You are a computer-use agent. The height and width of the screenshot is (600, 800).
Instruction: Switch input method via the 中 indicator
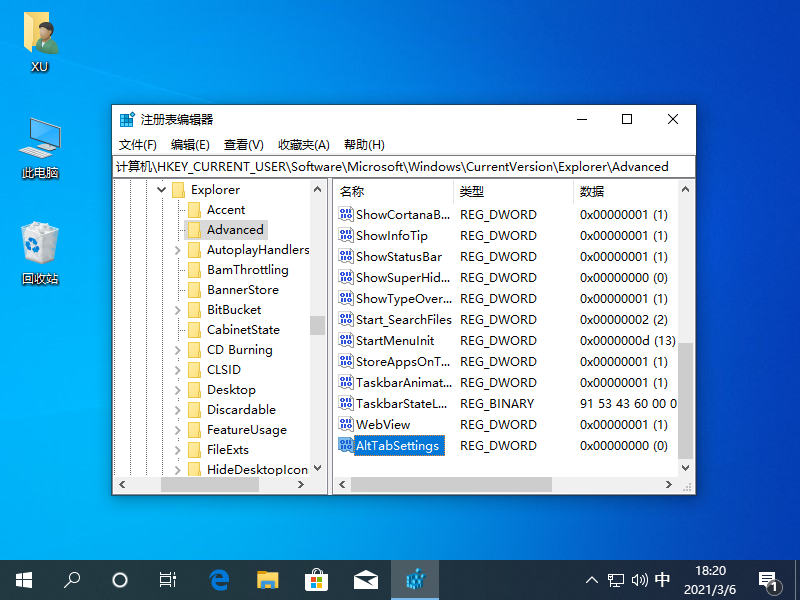[662, 579]
